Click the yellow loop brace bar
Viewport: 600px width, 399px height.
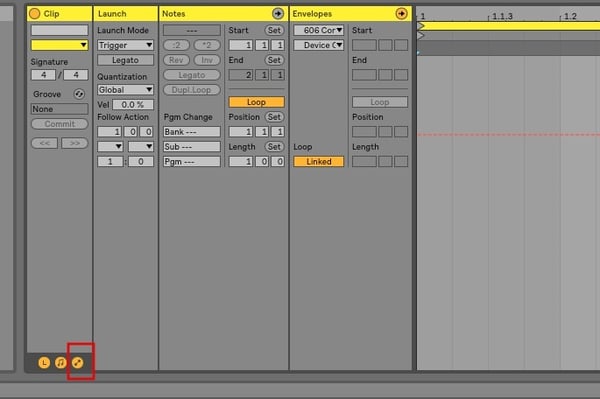pyautogui.click(x=509, y=26)
